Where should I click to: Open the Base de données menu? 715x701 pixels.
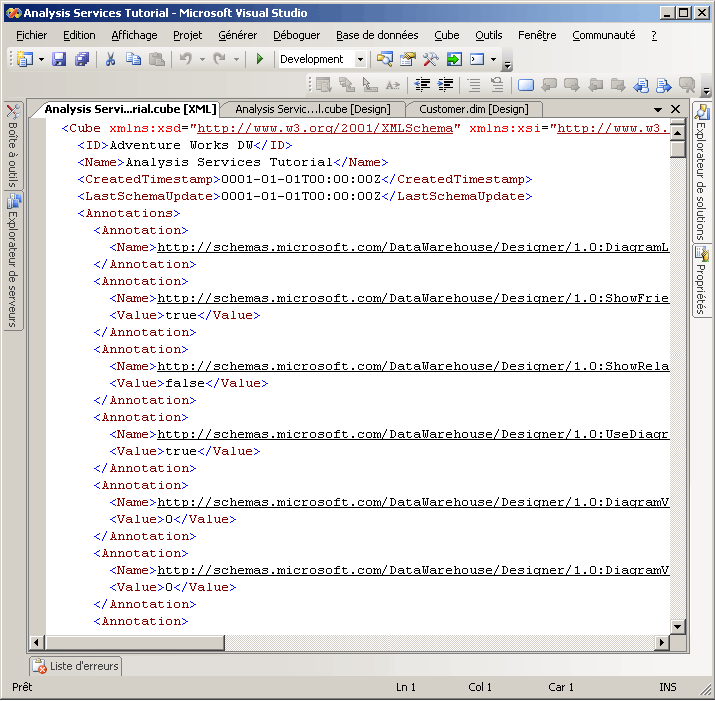coord(377,35)
